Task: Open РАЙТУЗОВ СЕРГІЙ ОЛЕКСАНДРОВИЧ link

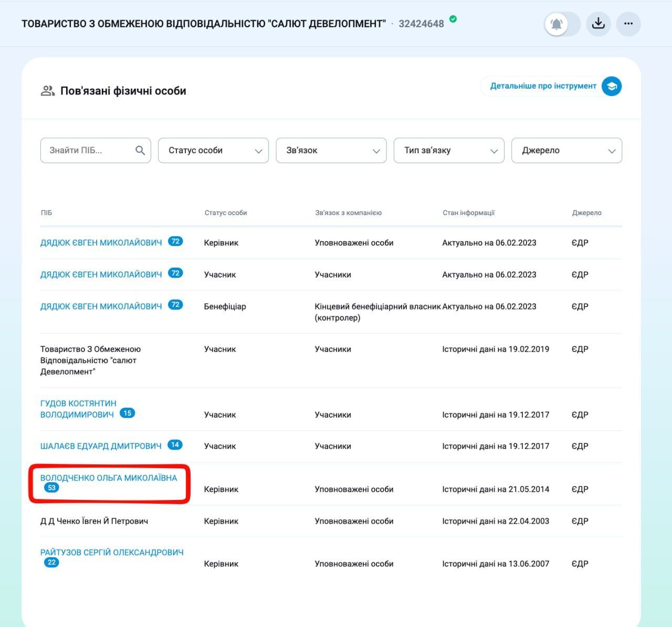Action: pos(112,552)
